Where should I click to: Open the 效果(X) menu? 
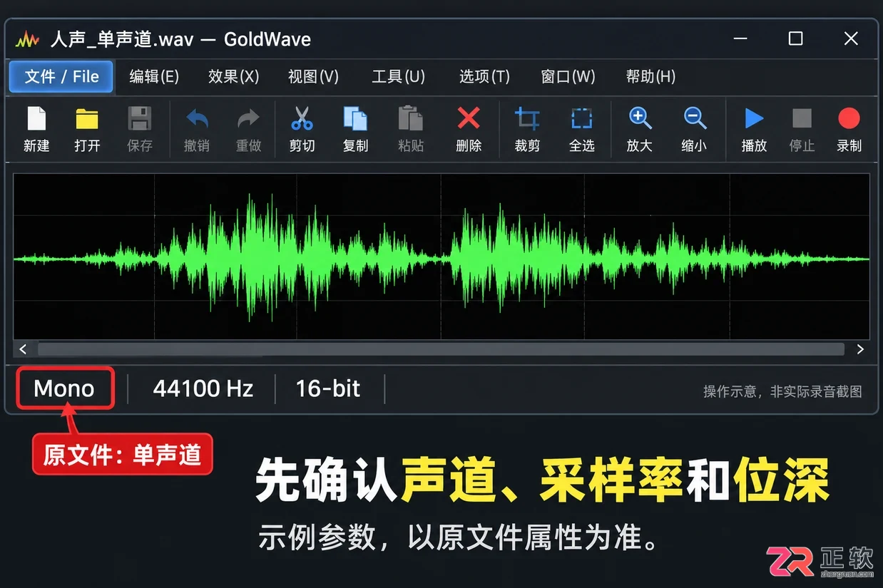(x=233, y=76)
